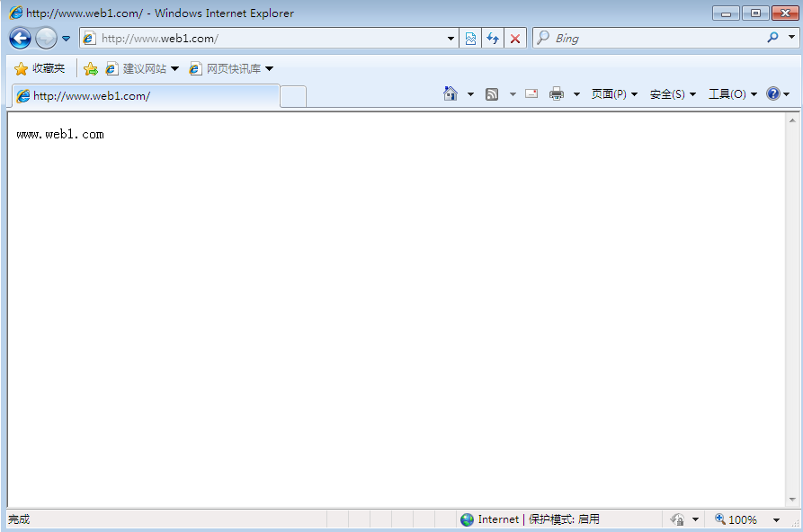Toggle the Compatibility View icon
The width and height of the screenshot is (803, 532).
[x=470, y=39]
